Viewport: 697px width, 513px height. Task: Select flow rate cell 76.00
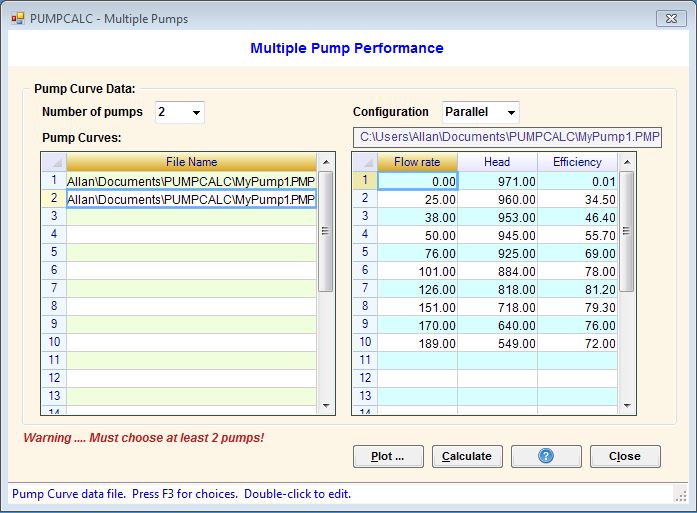417,253
